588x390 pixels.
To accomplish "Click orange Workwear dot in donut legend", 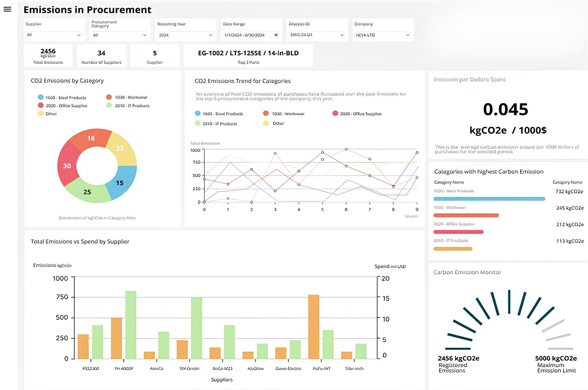I will coord(109,97).
